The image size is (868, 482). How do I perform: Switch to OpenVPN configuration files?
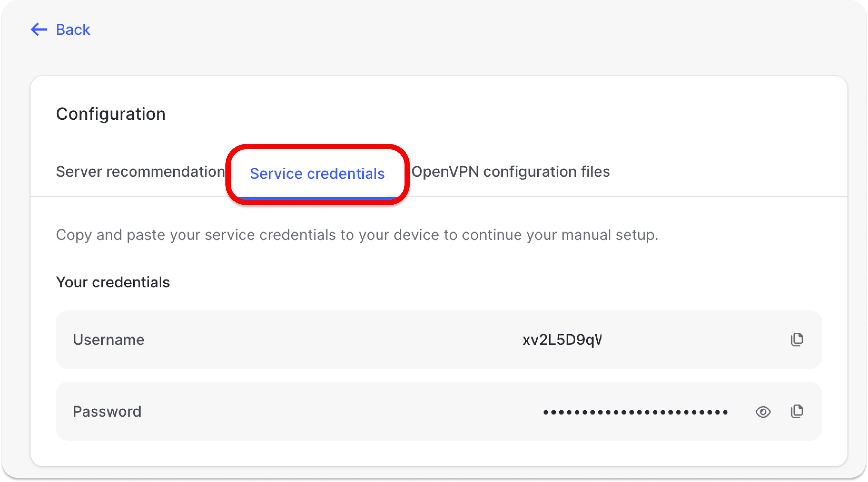(x=511, y=171)
